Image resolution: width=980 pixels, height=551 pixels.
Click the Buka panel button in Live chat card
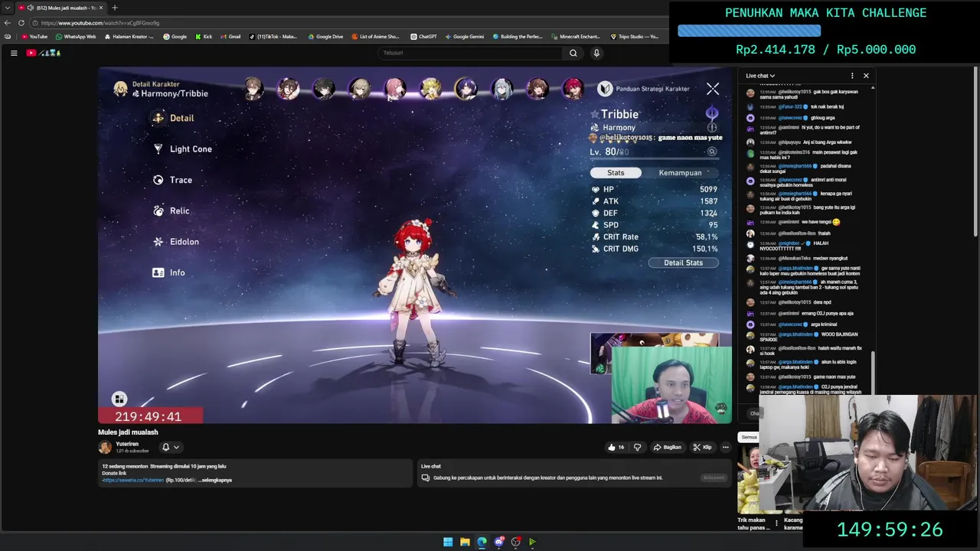point(714,478)
